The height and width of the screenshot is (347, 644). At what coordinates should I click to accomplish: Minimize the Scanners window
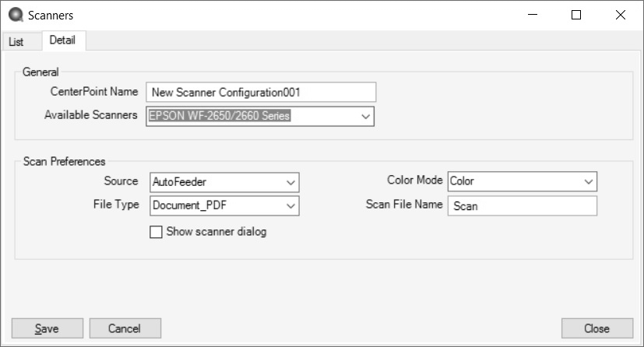(x=533, y=15)
